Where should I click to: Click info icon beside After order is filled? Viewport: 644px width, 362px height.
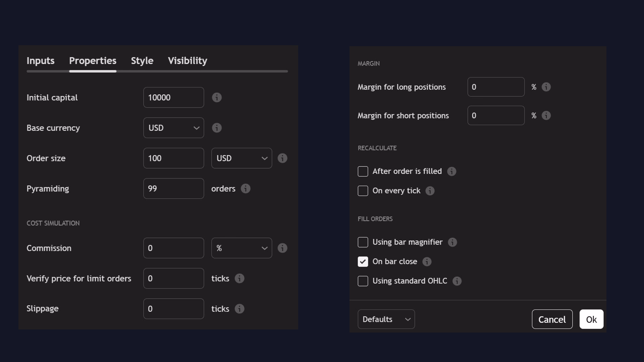[x=452, y=171]
